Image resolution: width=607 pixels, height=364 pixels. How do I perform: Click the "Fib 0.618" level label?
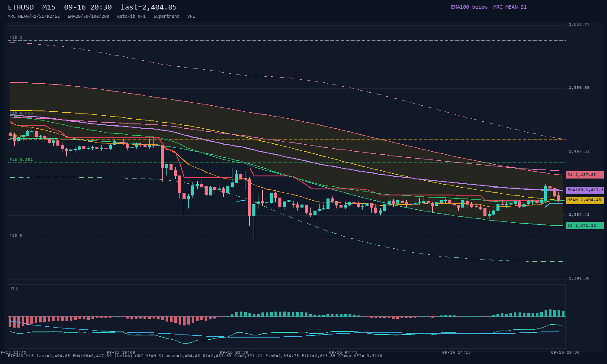[21, 113]
